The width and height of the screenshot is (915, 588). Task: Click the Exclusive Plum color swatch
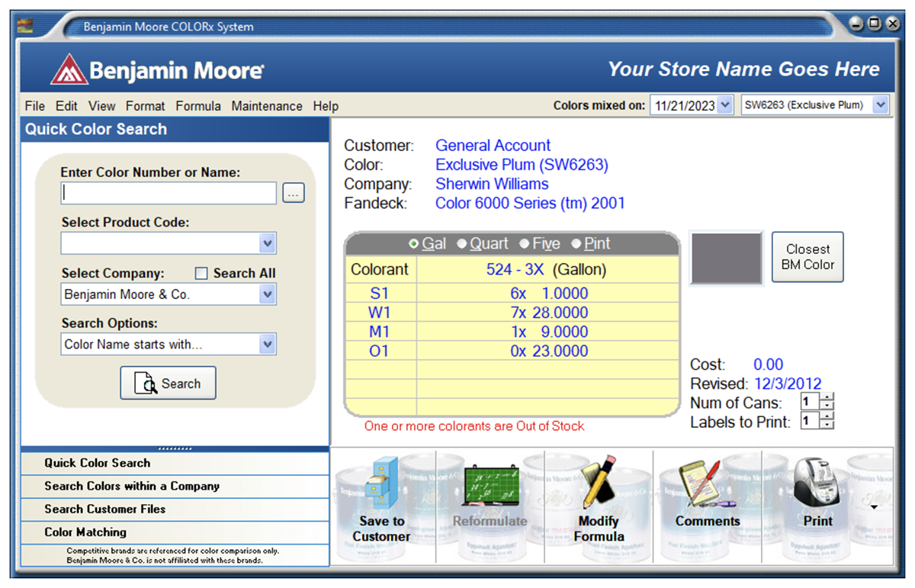[x=726, y=259]
